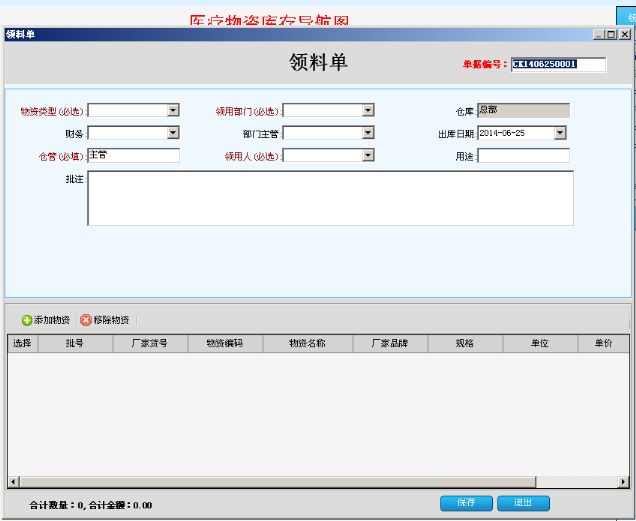Image resolution: width=636 pixels, height=521 pixels.
Task: Click the red 移除物资 remove icon
Action: 86,320
